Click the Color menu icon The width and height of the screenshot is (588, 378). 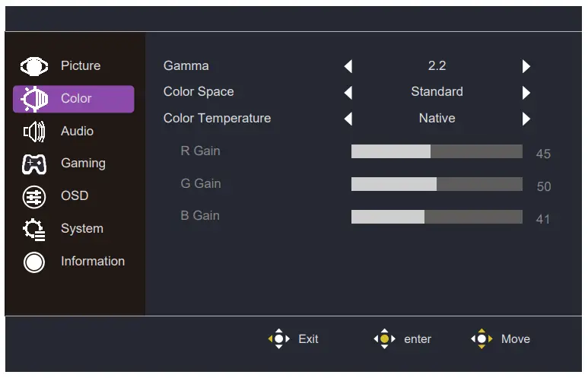click(34, 99)
